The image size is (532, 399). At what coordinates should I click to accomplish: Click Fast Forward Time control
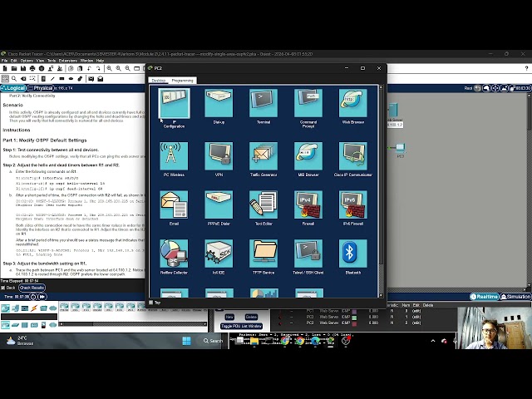pyautogui.click(x=42, y=297)
